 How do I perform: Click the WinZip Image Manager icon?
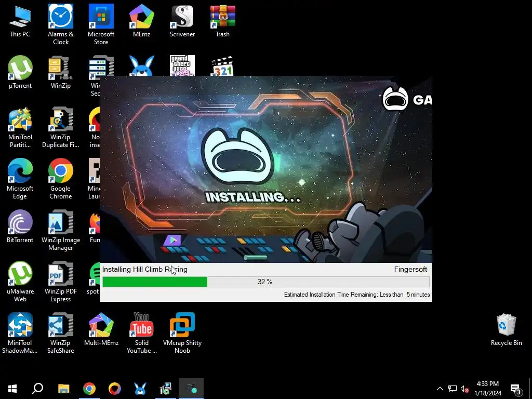tap(61, 230)
